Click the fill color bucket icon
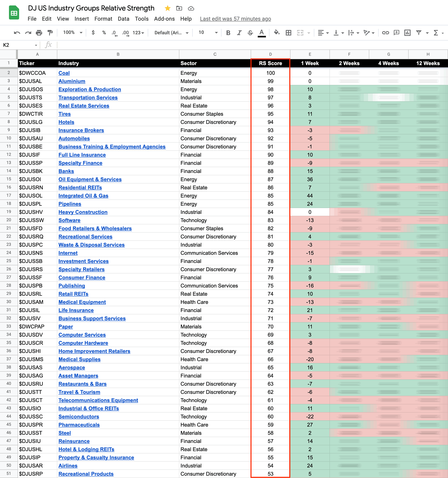Viewport: 448px width, 478px height. tap(277, 33)
